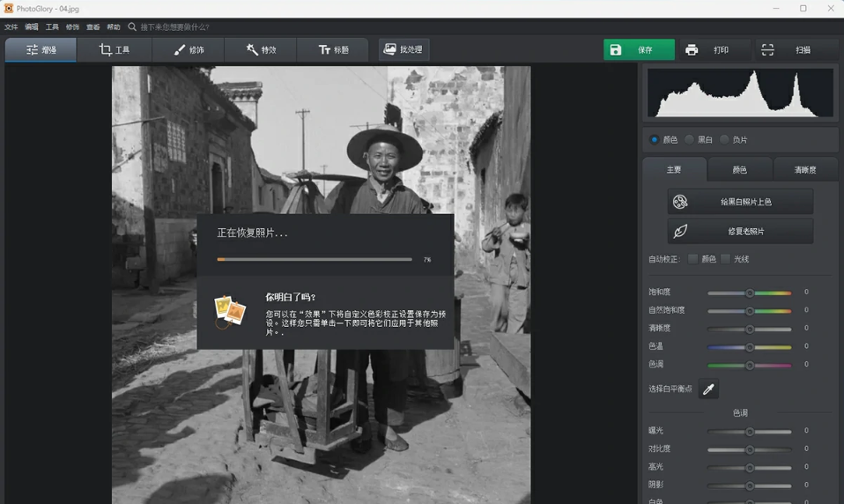Click the magic wand icon on 特效 tab

coord(252,49)
